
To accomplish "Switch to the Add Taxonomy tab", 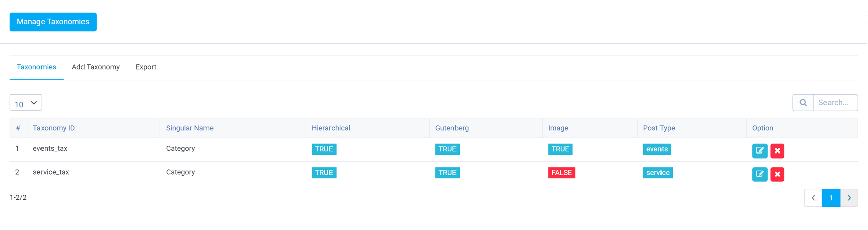I will click(96, 67).
